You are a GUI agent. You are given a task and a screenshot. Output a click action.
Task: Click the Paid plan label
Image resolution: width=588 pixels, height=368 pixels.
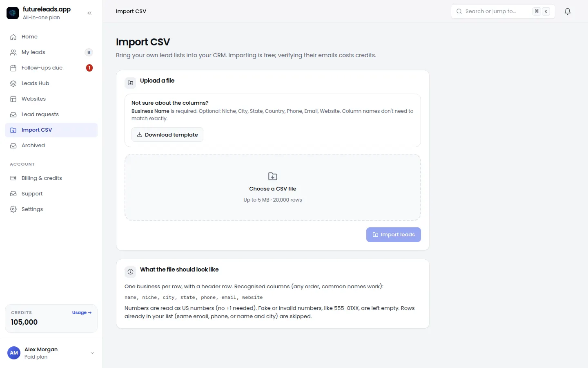[36, 357]
